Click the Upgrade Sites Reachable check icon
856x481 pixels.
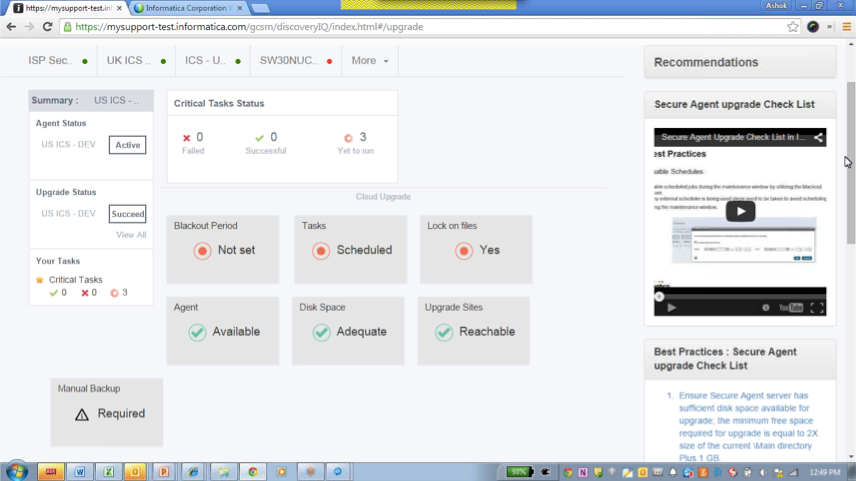click(x=444, y=332)
